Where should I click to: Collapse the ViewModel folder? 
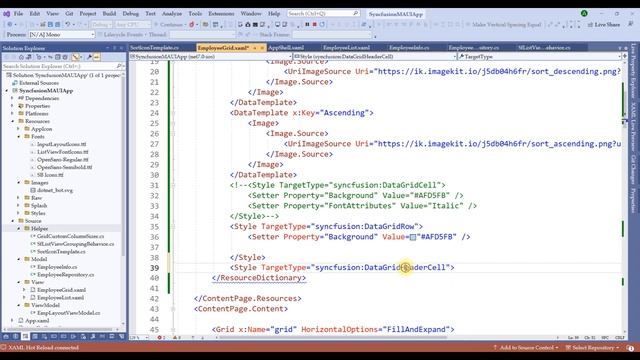pos(18,305)
